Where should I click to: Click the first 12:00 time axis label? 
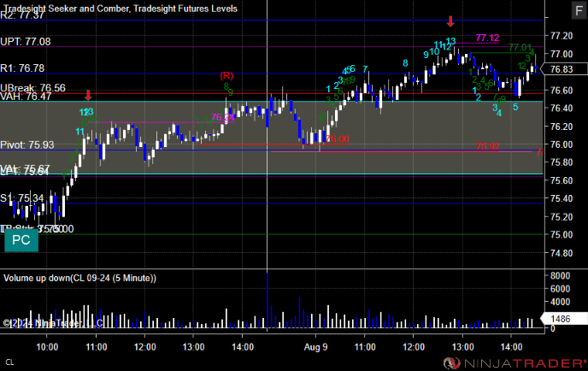click(144, 347)
